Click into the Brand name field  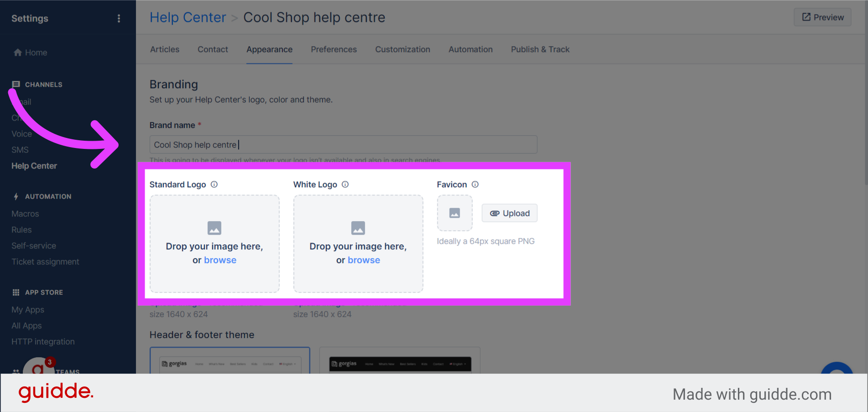(x=343, y=144)
